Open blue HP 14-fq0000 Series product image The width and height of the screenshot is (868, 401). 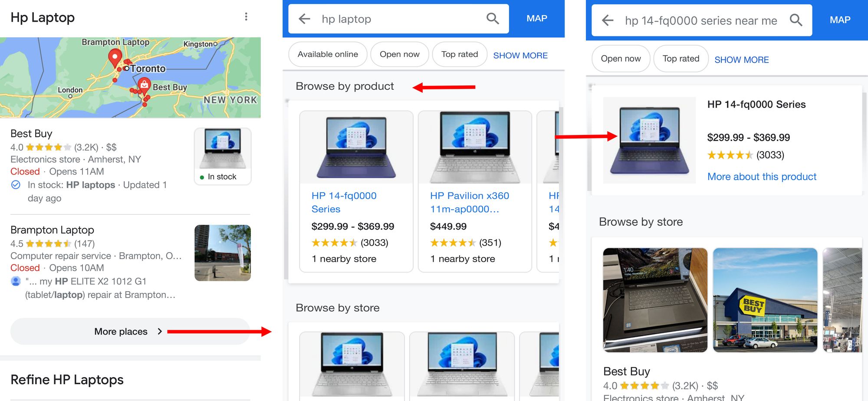[x=356, y=148]
